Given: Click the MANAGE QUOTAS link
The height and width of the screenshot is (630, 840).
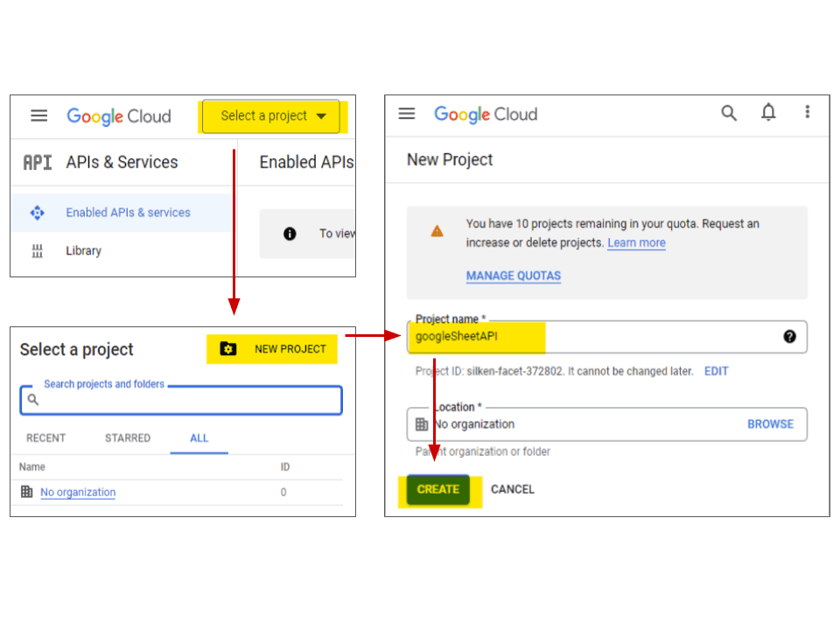Looking at the screenshot, I should coord(514,276).
